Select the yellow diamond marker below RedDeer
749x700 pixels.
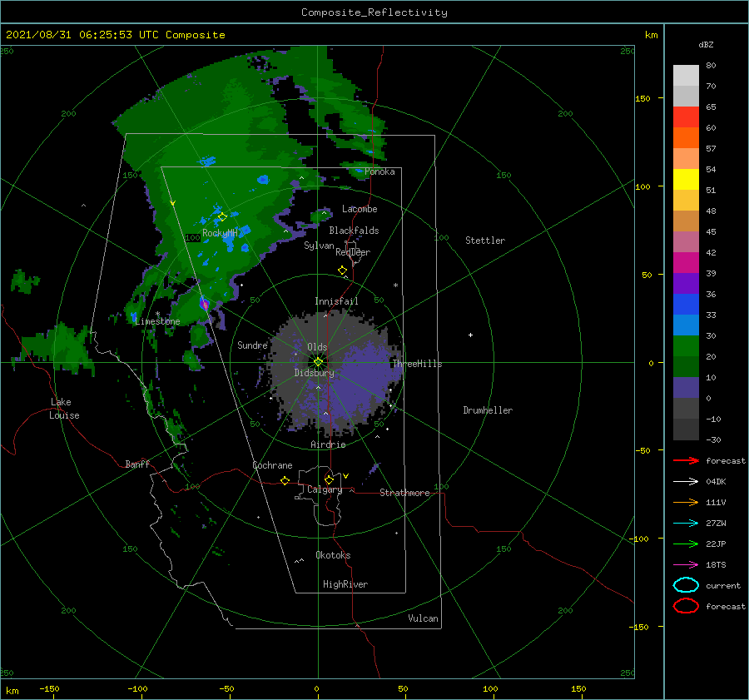click(342, 271)
